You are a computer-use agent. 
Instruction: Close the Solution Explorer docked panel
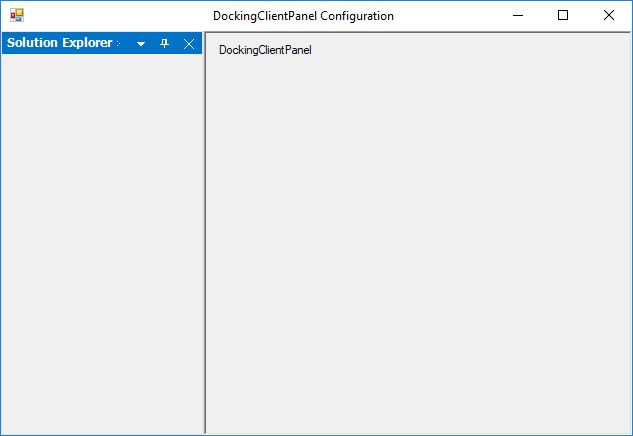189,44
